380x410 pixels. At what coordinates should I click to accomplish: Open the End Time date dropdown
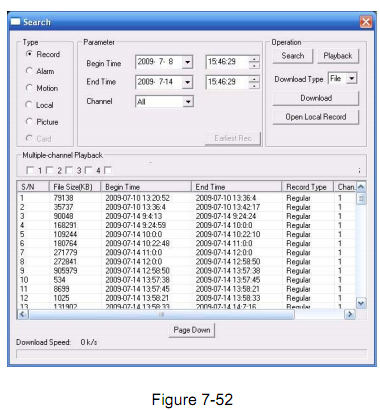(188, 82)
